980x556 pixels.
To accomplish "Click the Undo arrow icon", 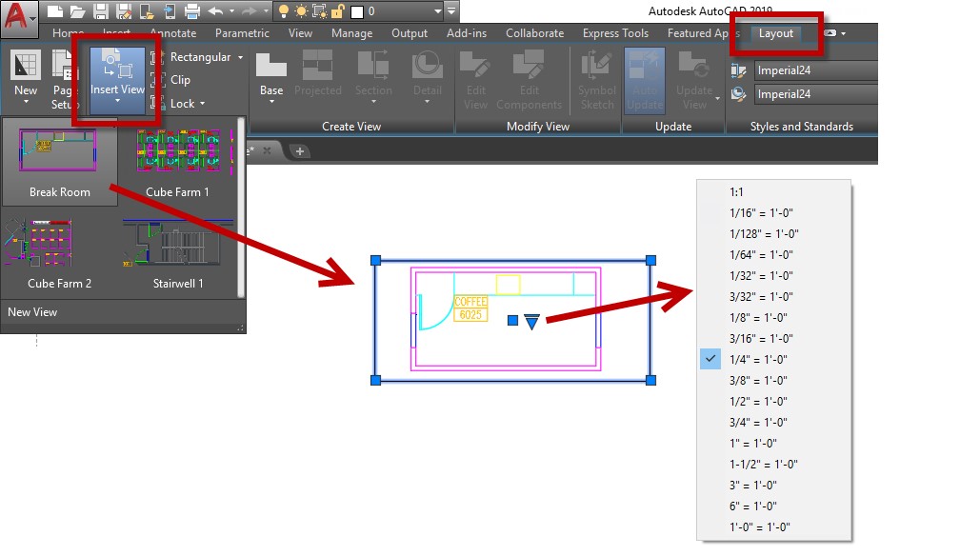I will pos(216,11).
